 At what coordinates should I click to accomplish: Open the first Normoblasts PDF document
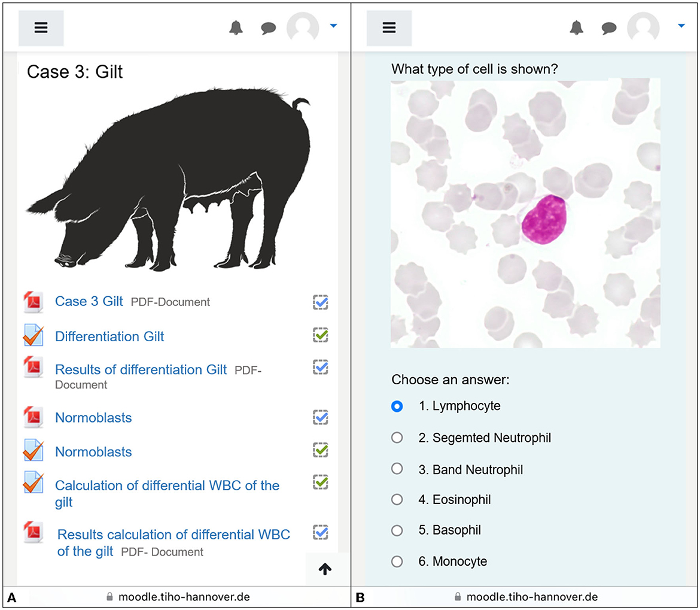(x=93, y=417)
